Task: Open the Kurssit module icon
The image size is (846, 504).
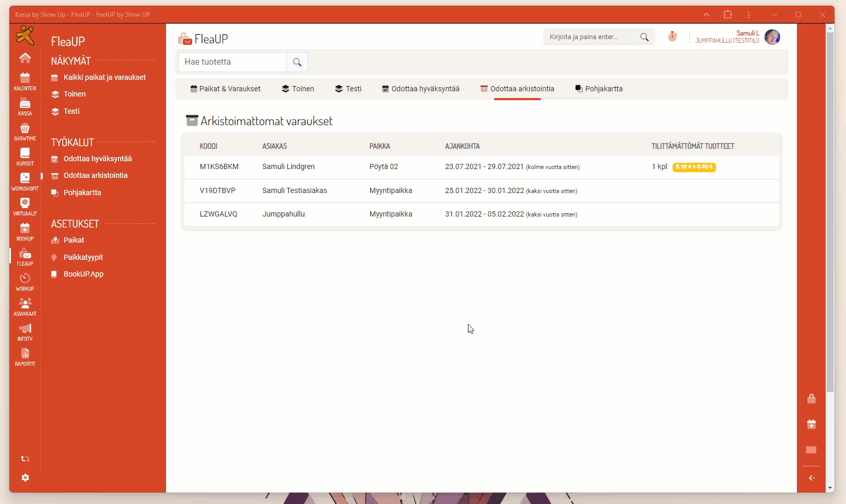Action: click(25, 157)
